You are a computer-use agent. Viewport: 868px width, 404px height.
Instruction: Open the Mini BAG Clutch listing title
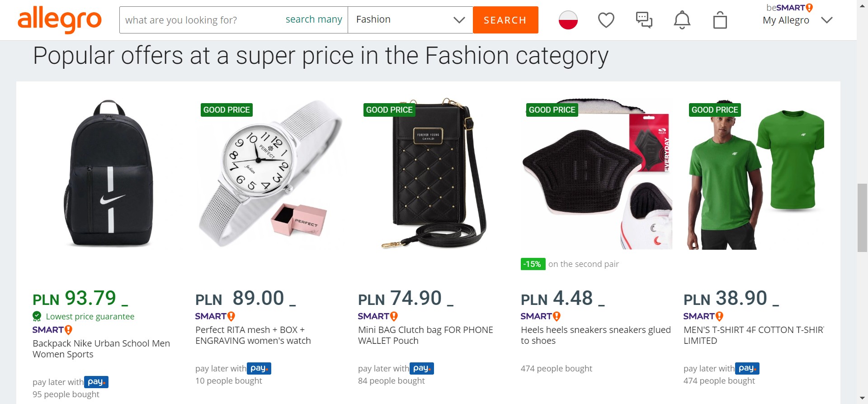[x=425, y=335]
